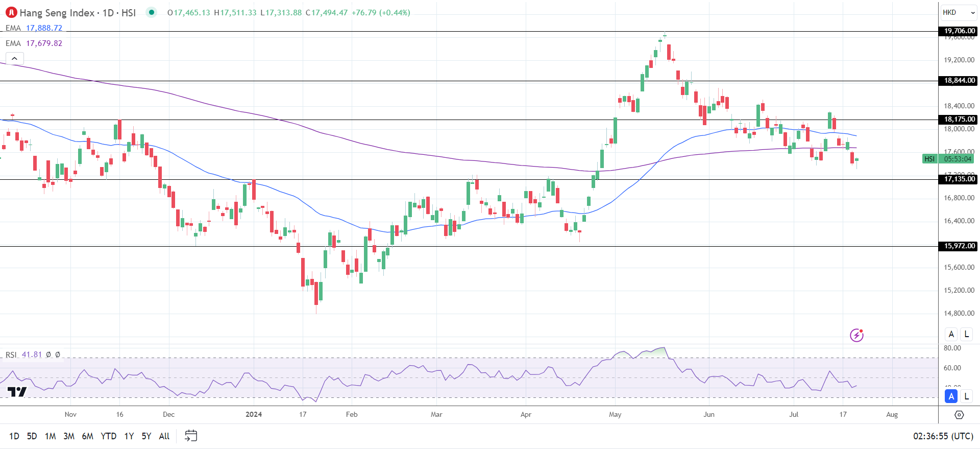980x449 pixels.
Task: Select the 5D time range
Action: coord(32,436)
